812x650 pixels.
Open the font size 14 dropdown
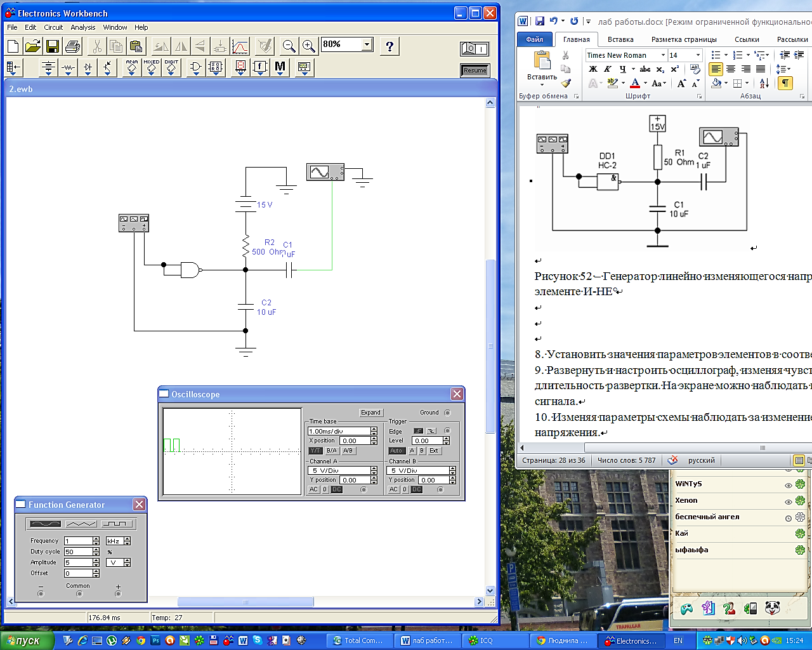[x=698, y=55]
